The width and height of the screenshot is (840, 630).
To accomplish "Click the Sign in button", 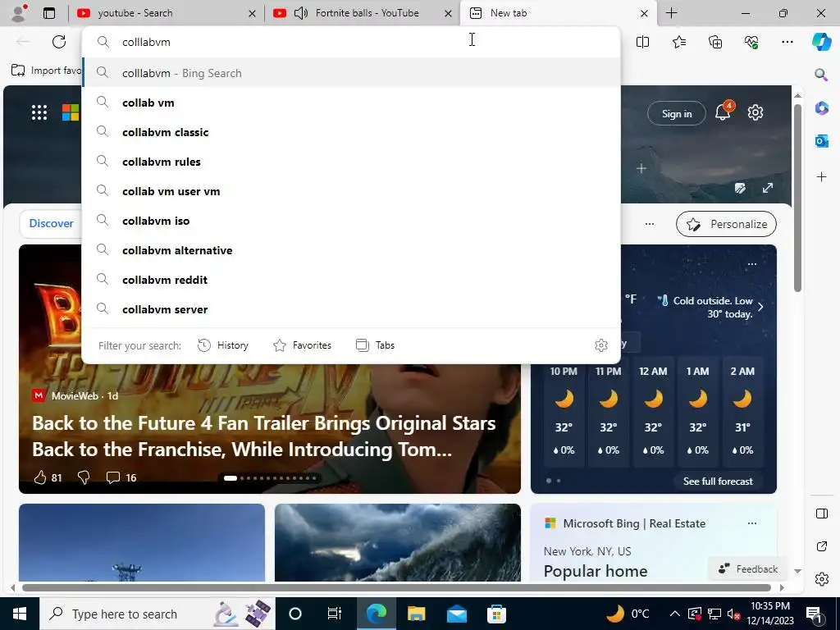I will (677, 113).
